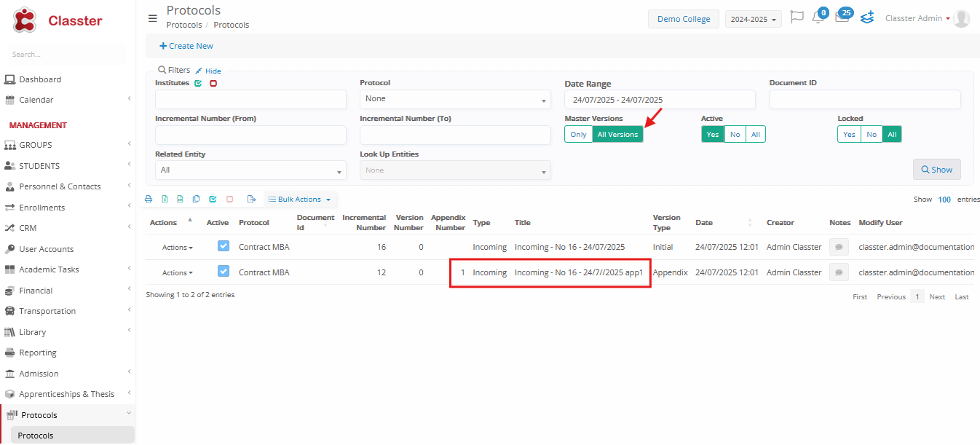Image resolution: width=980 pixels, height=445 pixels.
Task: Open the messages envelope icon
Action: click(842, 18)
